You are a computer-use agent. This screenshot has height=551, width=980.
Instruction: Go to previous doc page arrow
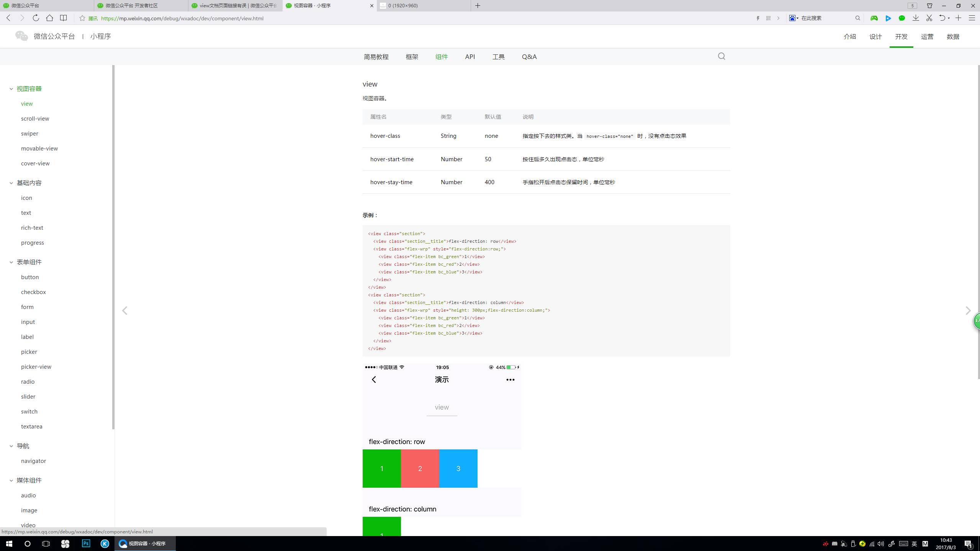[x=124, y=311]
